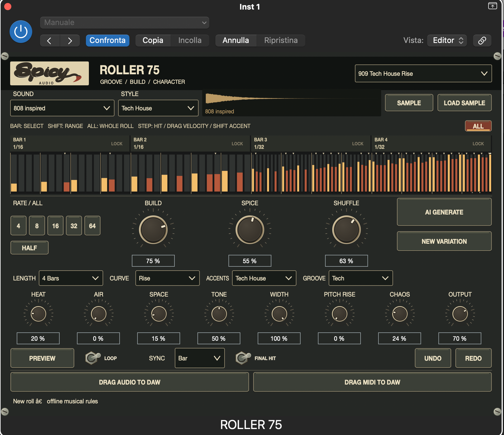This screenshot has width=504, height=435.
Task: Open the ACCENTS Tech House dropdown
Action: (264, 278)
